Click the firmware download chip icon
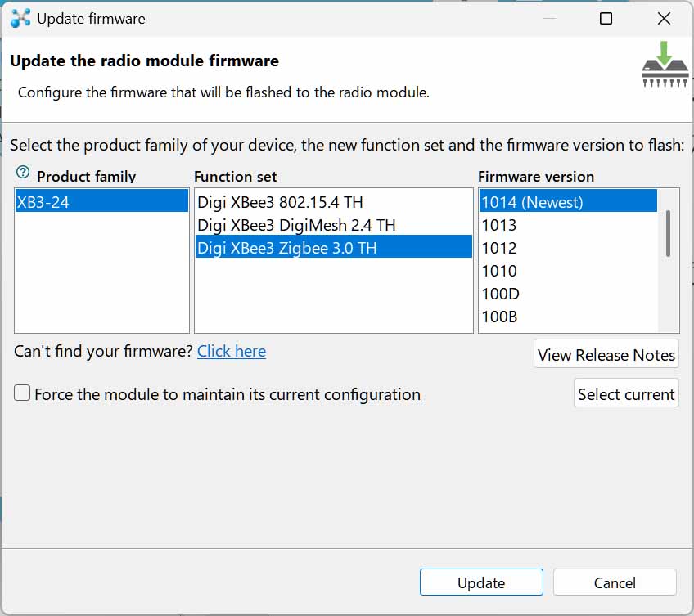Image resolution: width=694 pixels, height=616 pixels. [665, 65]
